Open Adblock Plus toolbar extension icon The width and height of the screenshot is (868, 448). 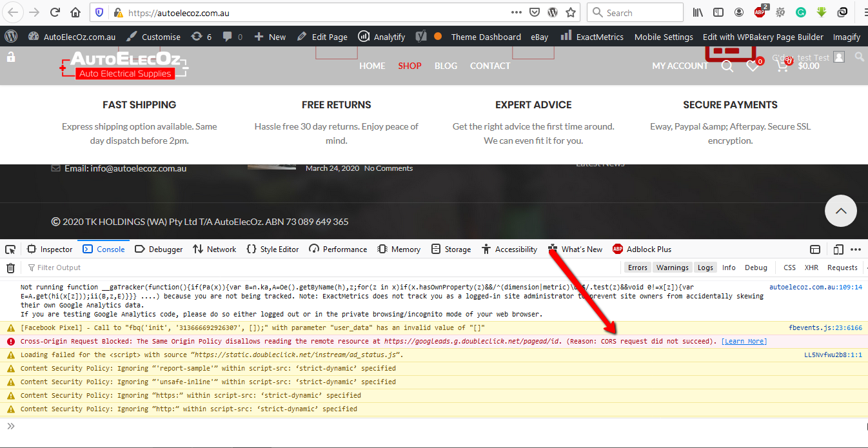pyautogui.click(x=760, y=12)
